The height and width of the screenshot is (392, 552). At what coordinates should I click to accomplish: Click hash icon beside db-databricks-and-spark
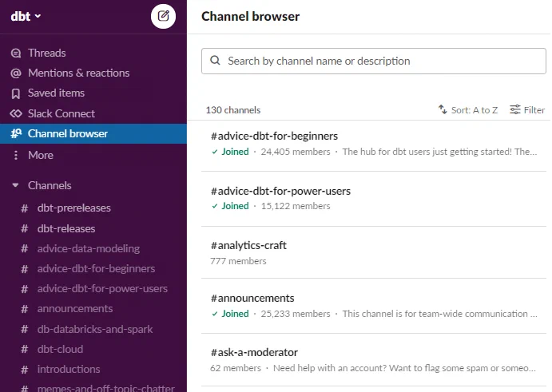coord(24,330)
